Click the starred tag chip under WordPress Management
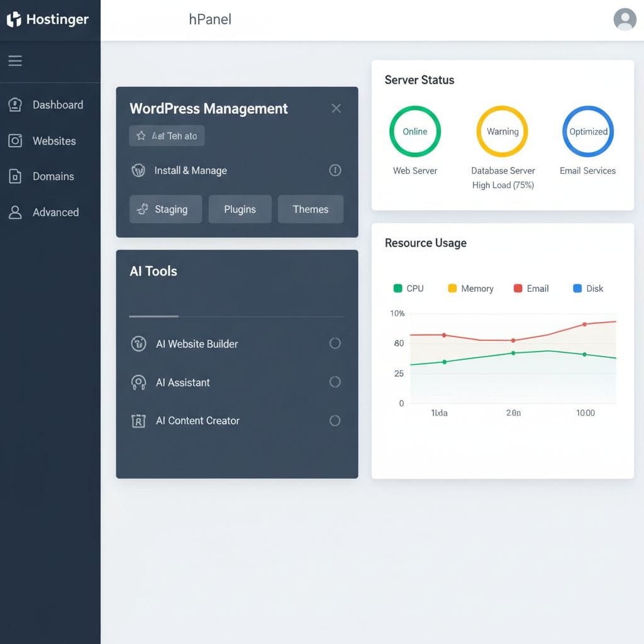Image resolution: width=644 pixels, height=644 pixels. (x=167, y=136)
